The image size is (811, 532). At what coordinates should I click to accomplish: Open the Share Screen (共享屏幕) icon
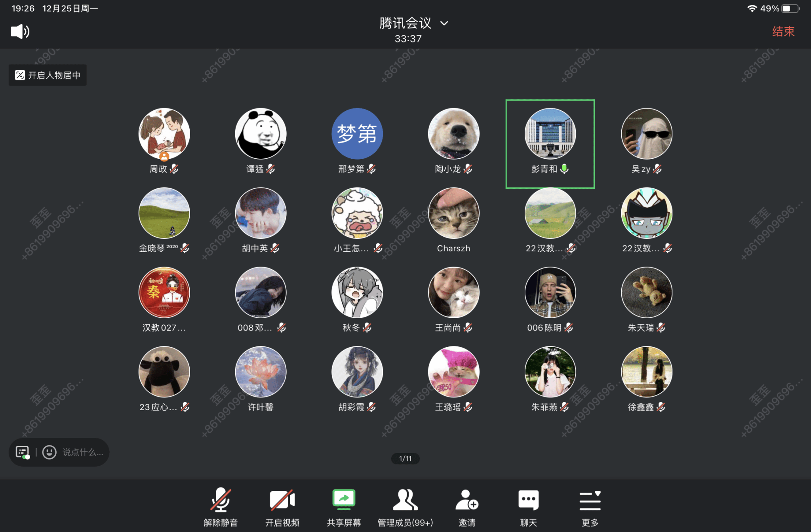[344, 500]
